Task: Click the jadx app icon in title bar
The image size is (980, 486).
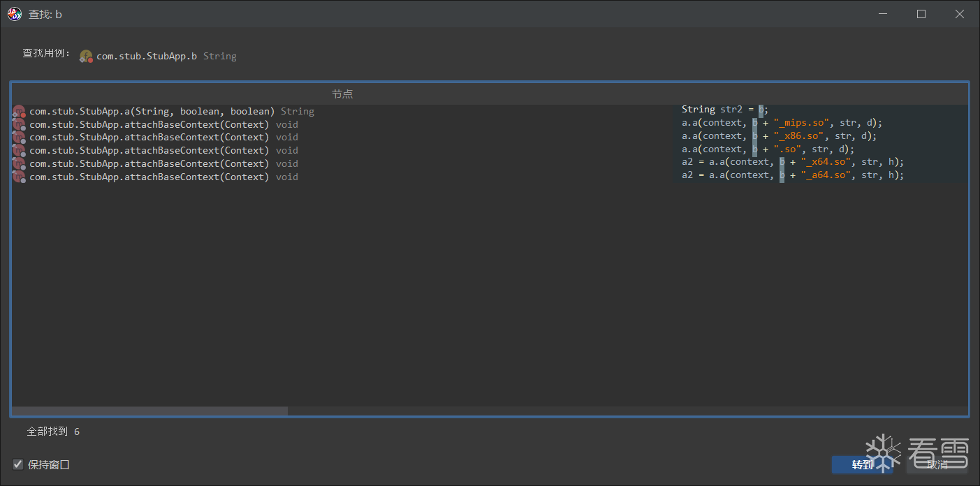Action: 15,14
